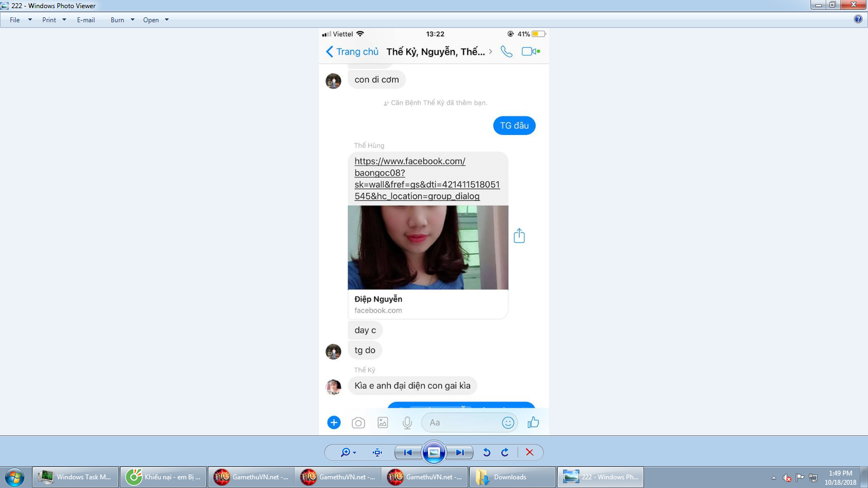
Task: Open the Open menu
Action: tap(152, 20)
